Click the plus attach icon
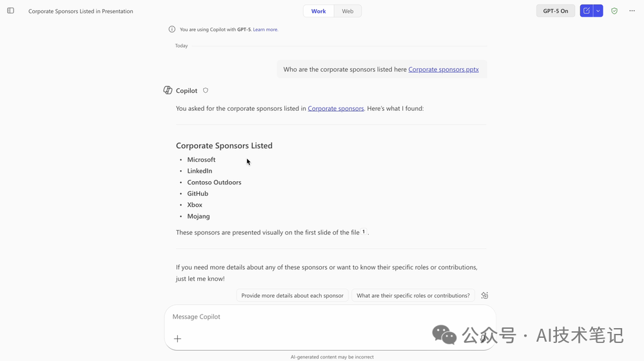This screenshot has width=644, height=361. pyautogui.click(x=177, y=339)
